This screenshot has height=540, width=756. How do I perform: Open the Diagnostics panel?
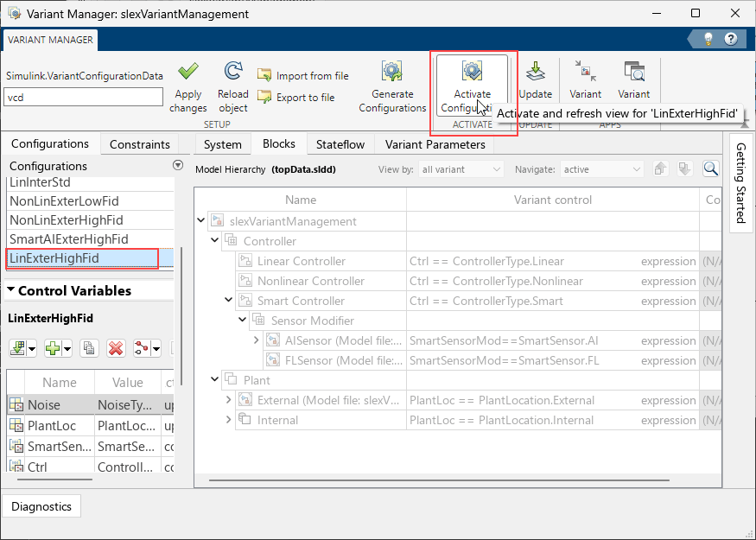pyautogui.click(x=41, y=506)
